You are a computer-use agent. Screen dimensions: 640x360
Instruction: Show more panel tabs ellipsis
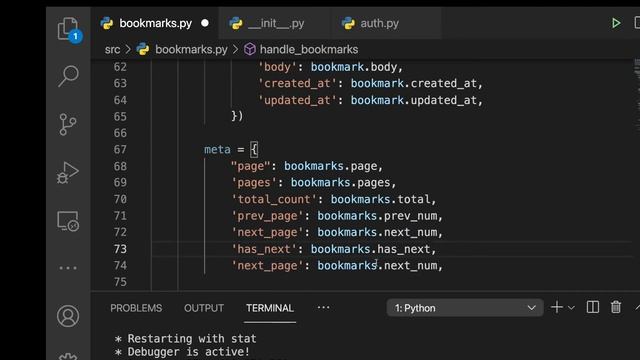coord(323,308)
